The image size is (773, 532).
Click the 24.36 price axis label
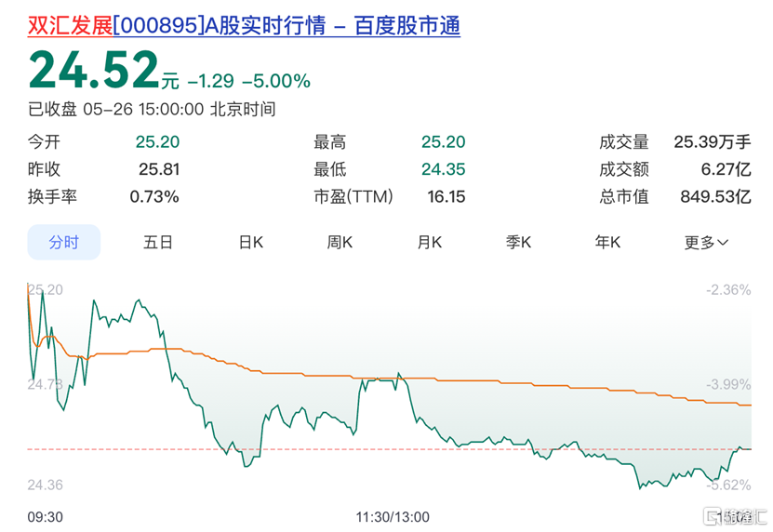tap(46, 485)
